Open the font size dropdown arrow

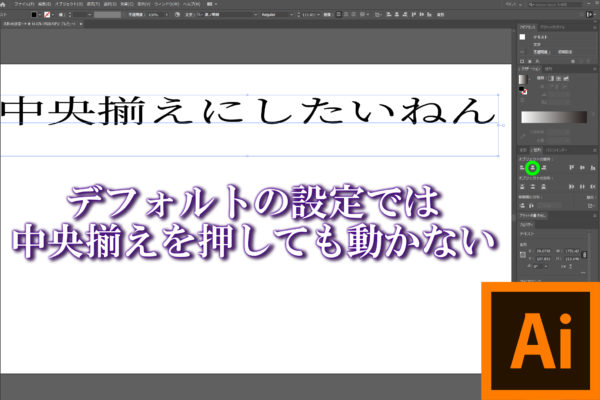pos(318,15)
